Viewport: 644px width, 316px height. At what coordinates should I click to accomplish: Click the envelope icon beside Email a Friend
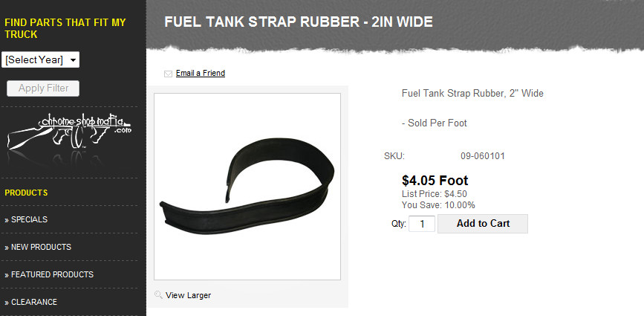point(168,74)
